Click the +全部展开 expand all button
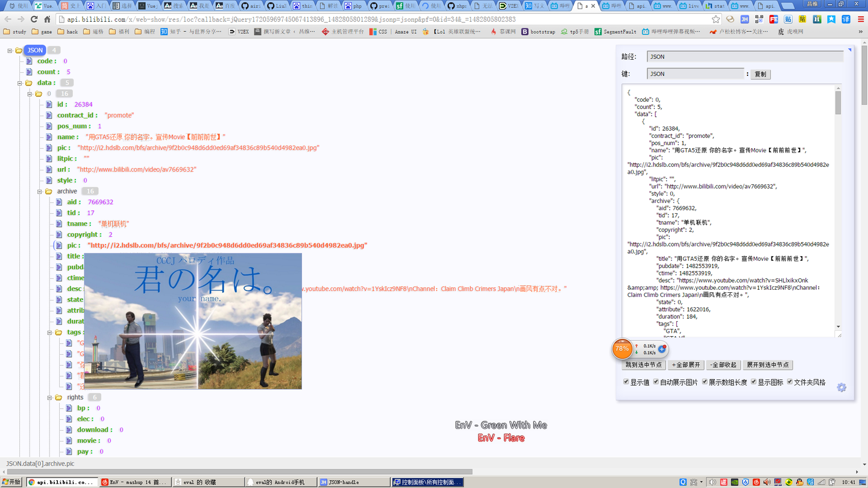 click(x=686, y=364)
